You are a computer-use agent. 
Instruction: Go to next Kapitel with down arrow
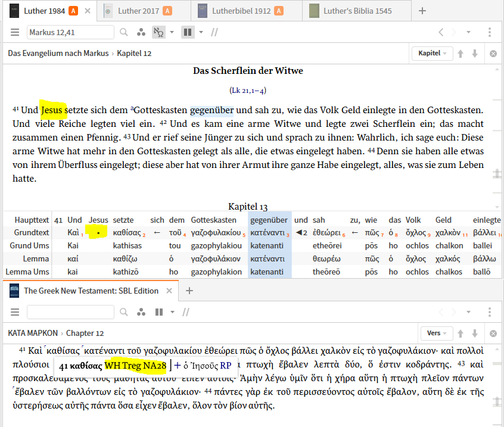[x=475, y=54]
